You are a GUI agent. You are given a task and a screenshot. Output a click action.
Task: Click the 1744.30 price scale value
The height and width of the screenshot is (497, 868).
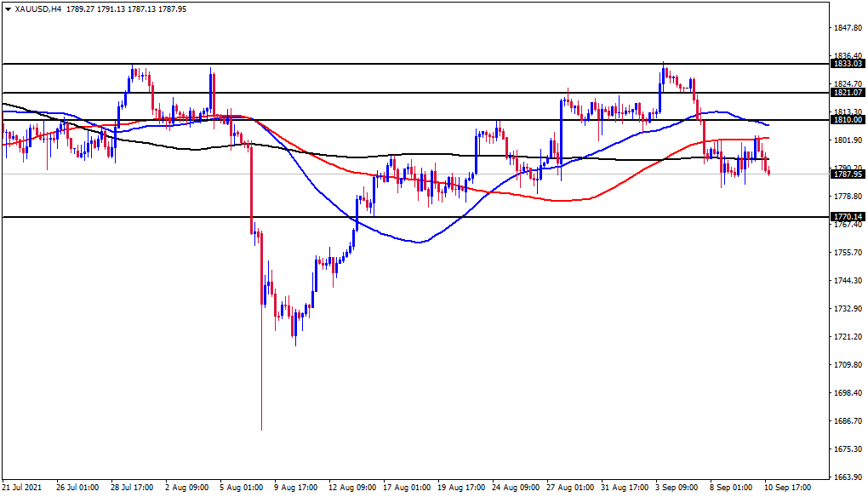(x=848, y=281)
